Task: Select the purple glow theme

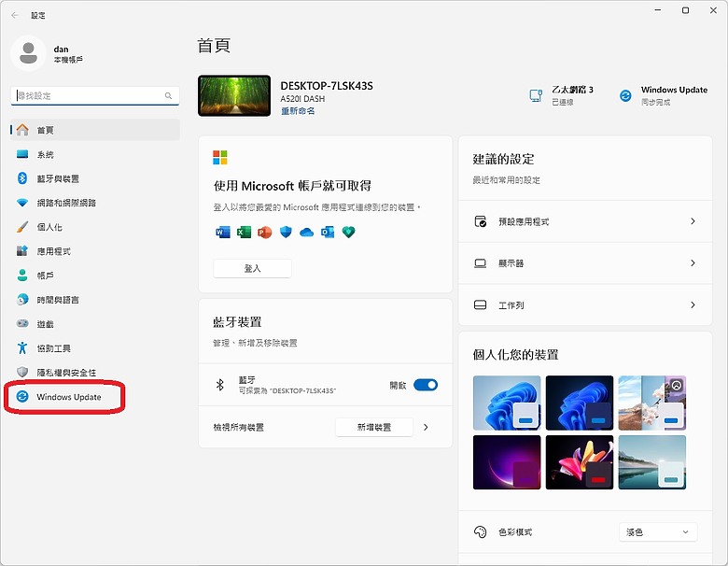Action: [507, 462]
